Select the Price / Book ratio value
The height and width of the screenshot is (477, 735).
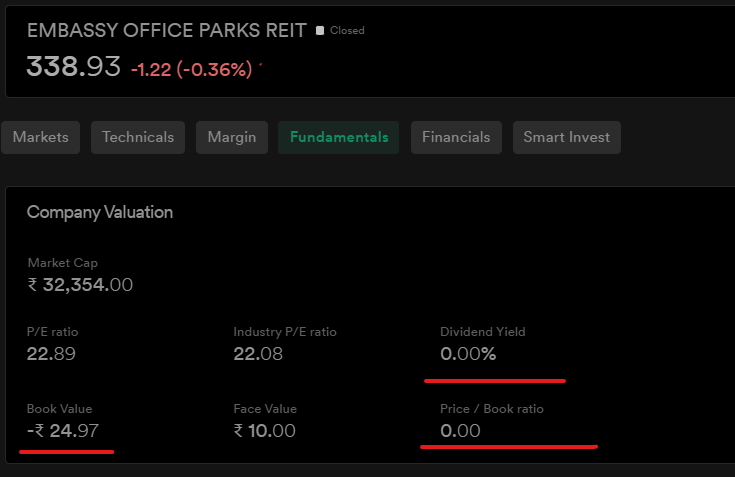[x=460, y=431]
